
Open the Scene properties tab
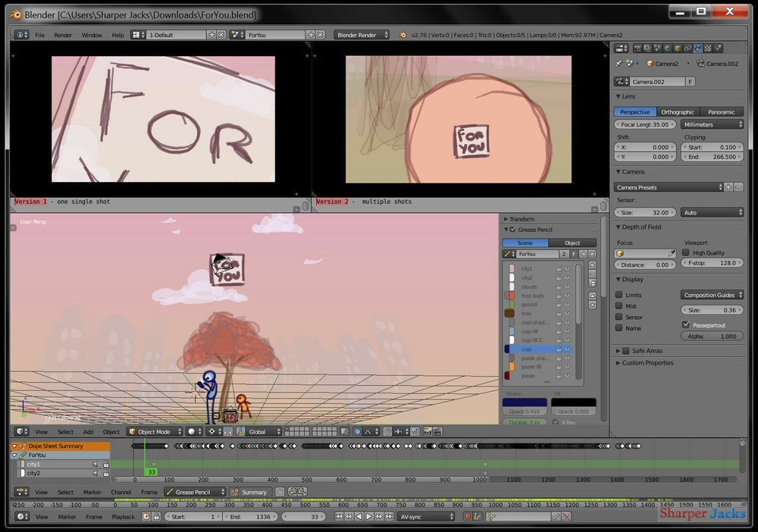coord(658,48)
